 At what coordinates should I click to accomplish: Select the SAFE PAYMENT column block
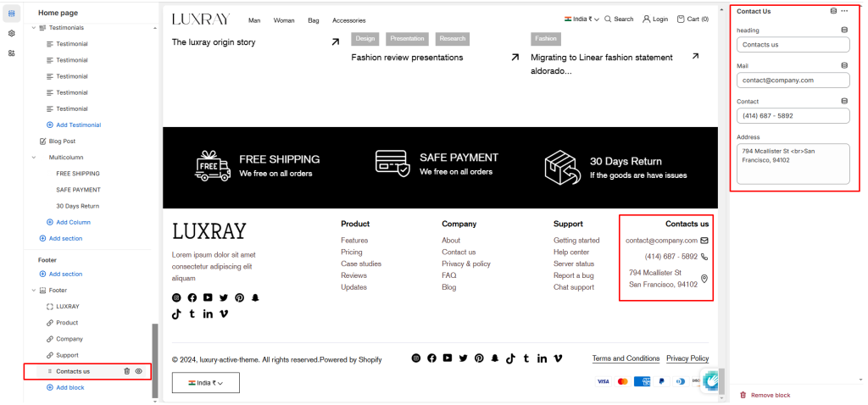[x=79, y=190]
